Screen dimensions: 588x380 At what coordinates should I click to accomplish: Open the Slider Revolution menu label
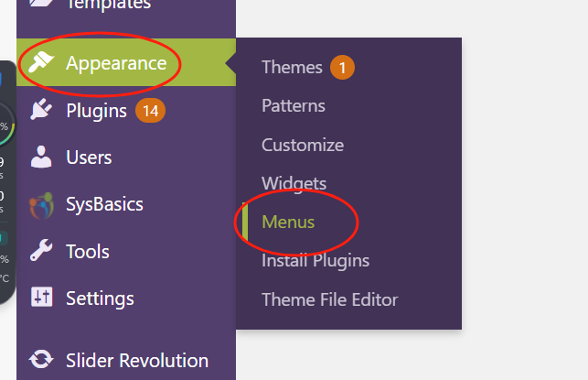137,360
